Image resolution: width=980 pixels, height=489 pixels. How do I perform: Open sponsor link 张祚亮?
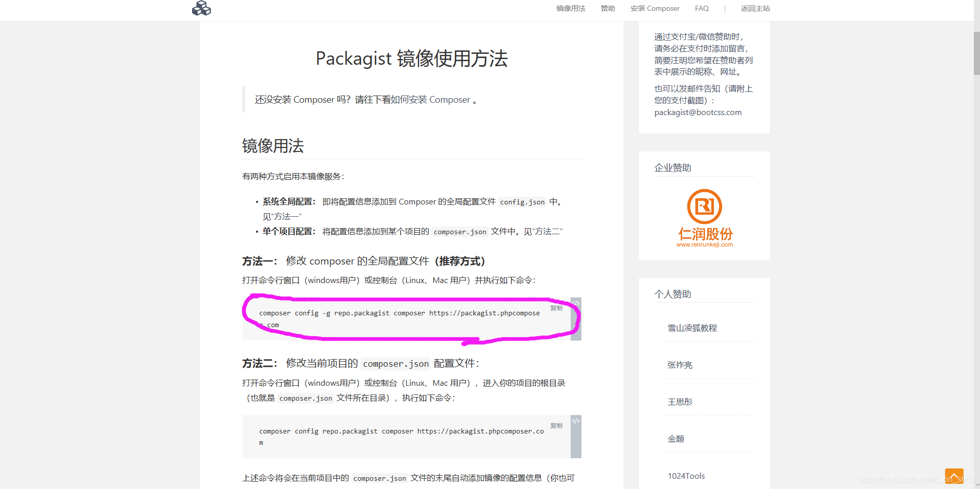click(680, 365)
